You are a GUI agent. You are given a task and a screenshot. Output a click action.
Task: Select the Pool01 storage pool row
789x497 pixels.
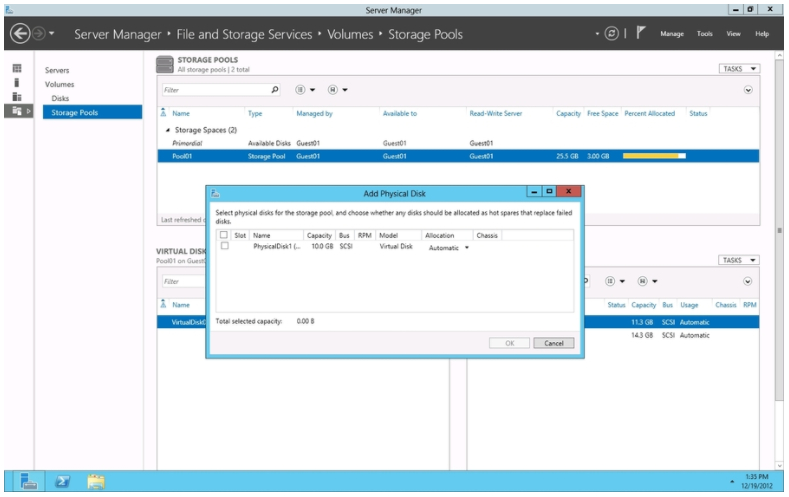[x=458, y=156]
